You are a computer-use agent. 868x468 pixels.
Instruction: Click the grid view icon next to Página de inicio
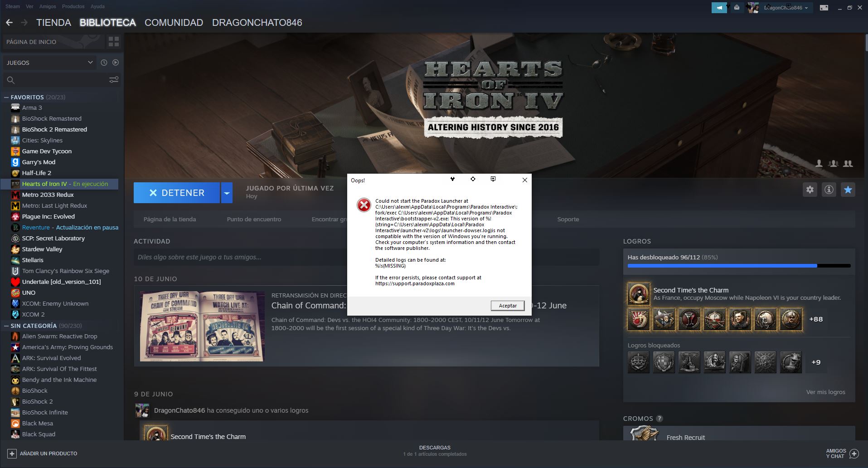113,41
